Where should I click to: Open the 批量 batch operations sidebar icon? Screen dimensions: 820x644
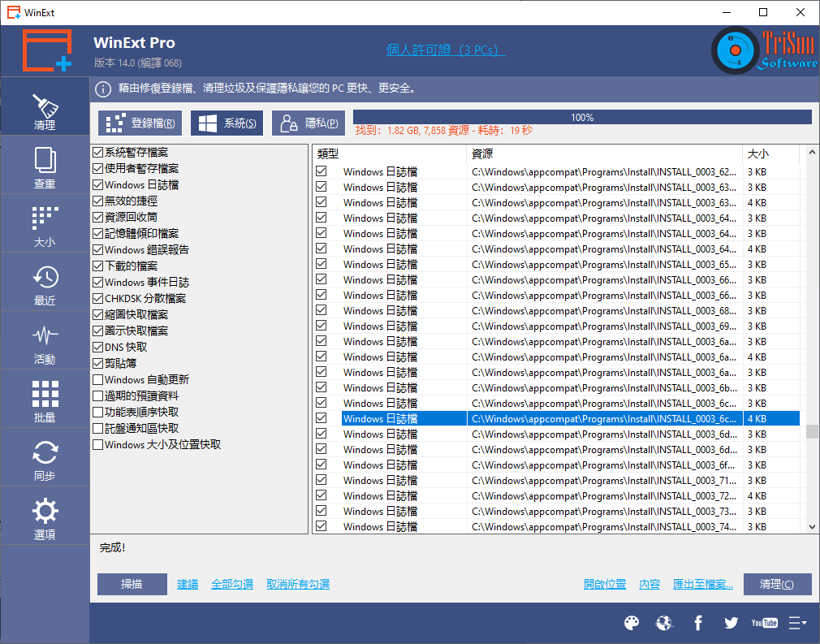click(x=45, y=400)
